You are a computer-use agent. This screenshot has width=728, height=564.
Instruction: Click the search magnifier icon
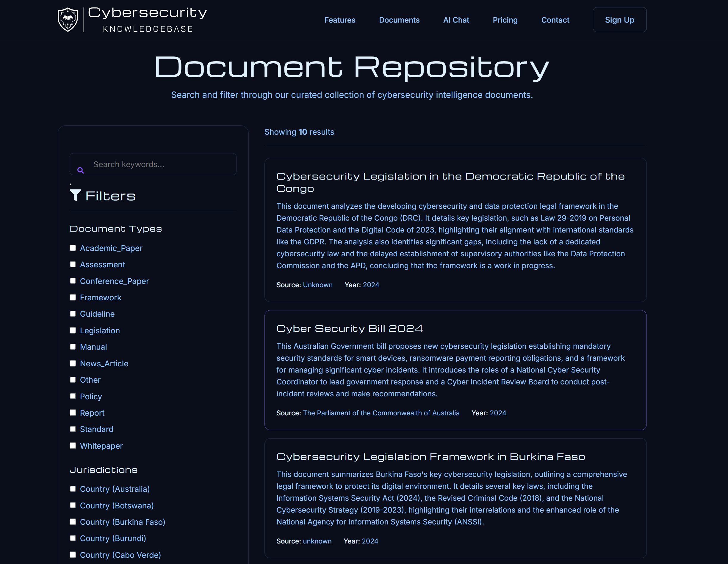coord(80,170)
